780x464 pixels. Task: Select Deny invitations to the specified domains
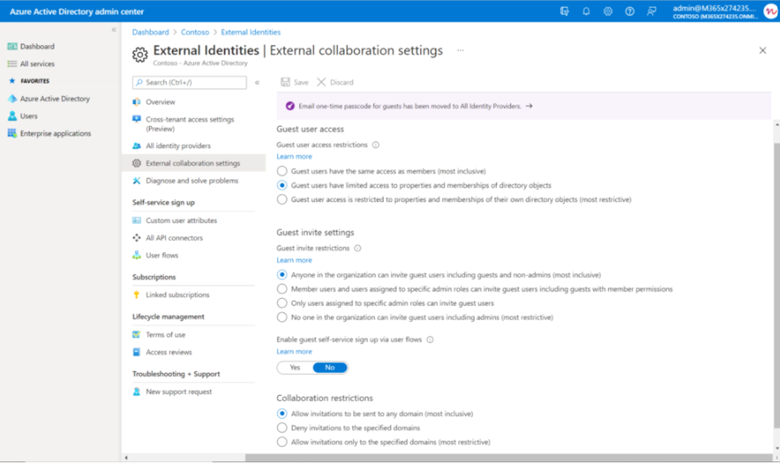tap(282, 428)
